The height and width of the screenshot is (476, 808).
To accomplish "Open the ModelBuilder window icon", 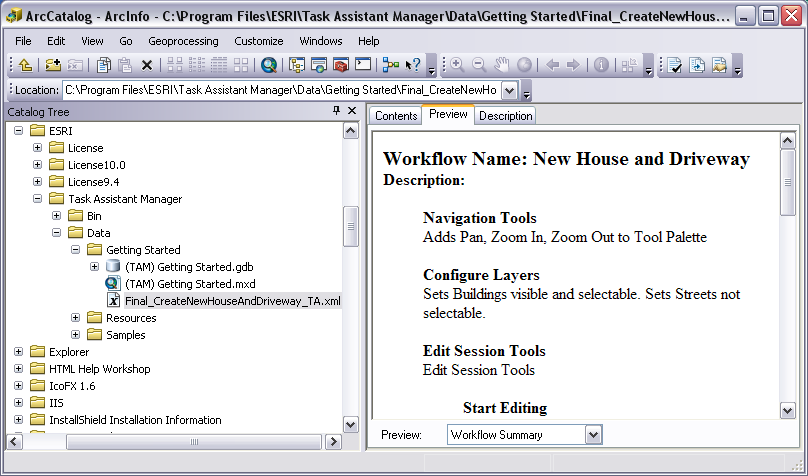I will 391,65.
